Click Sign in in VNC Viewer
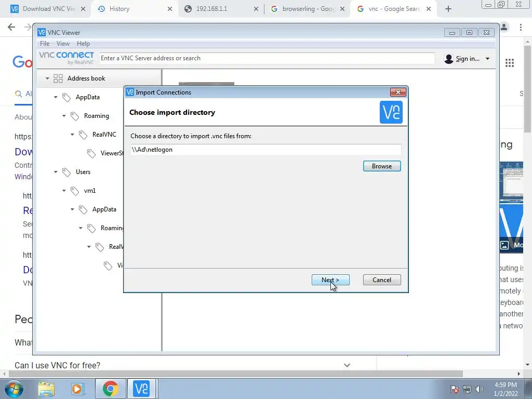Image resolution: width=532 pixels, height=399 pixels. pyautogui.click(x=468, y=59)
